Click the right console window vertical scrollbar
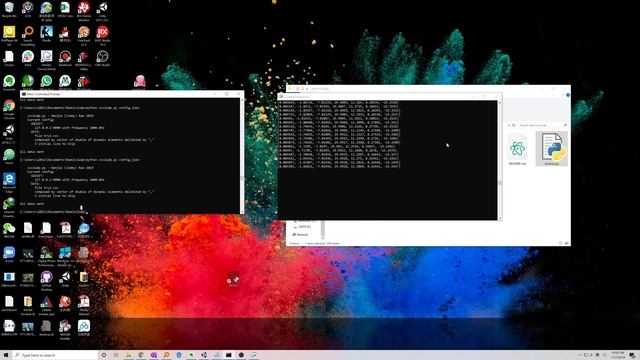Screen dimensions: 640x360 tap(500, 160)
